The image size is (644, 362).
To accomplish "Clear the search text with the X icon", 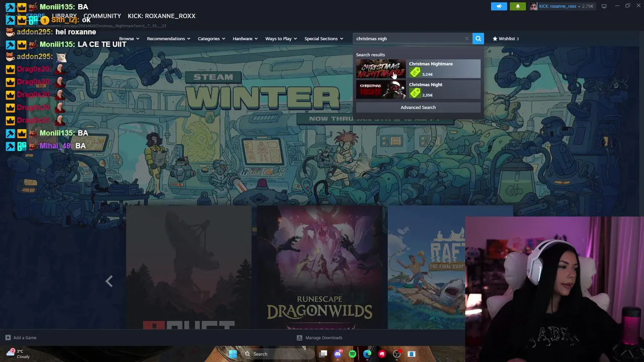I will 466,38.
